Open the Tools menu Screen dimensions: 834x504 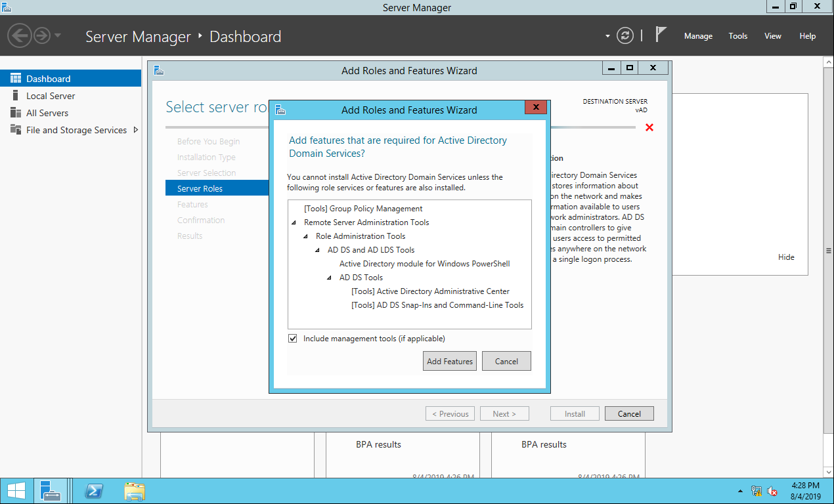click(x=738, y=36)
